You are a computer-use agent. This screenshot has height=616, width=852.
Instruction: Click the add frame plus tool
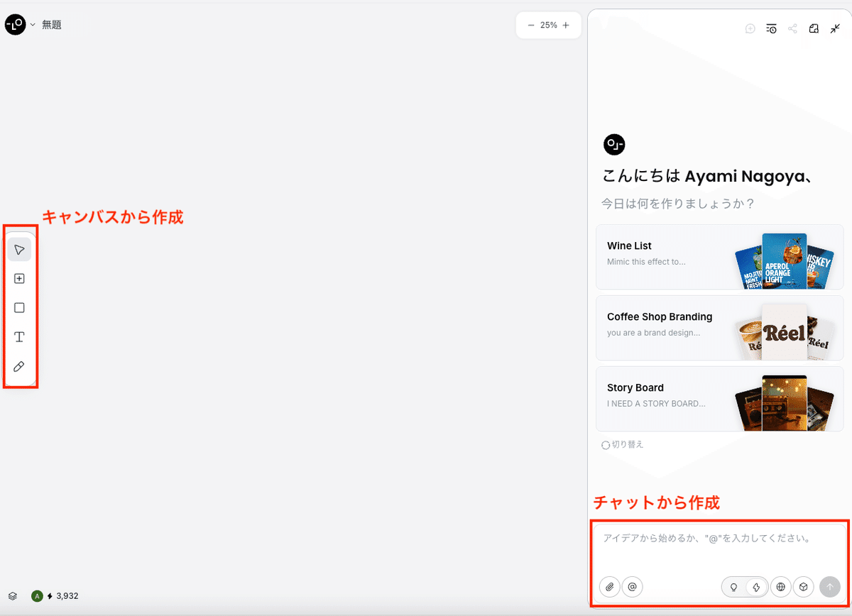(x=20, y=279)
